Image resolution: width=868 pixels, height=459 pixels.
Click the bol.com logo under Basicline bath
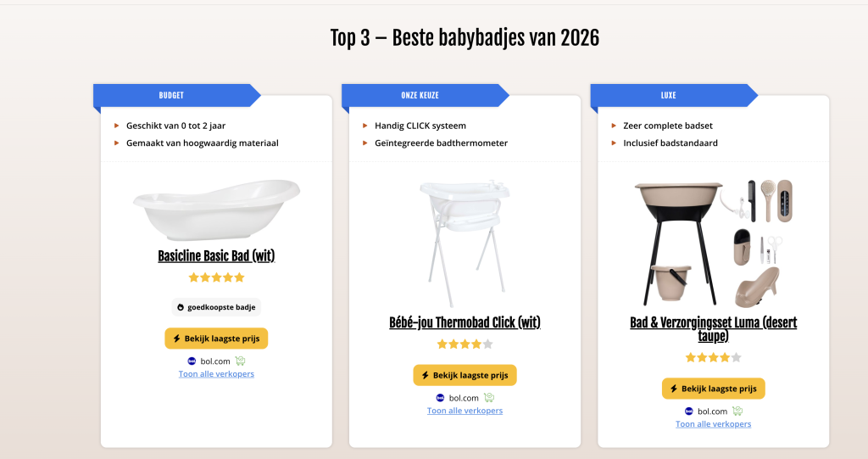192,361
